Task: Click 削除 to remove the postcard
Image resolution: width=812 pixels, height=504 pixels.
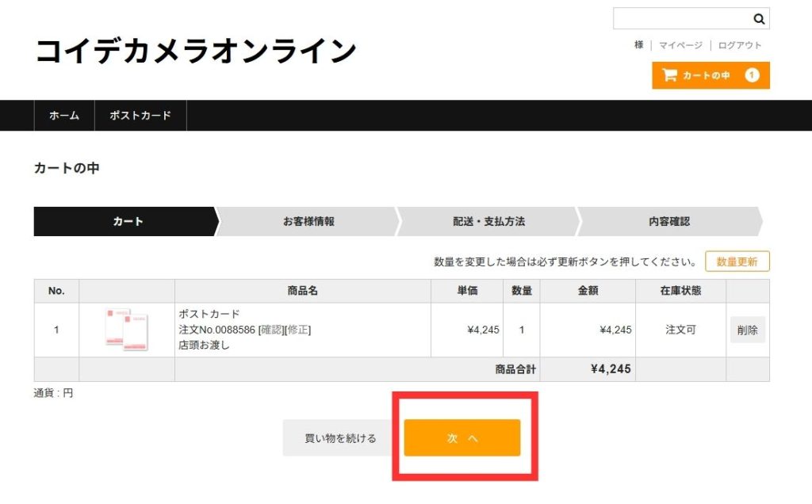Action: [748, 330]
